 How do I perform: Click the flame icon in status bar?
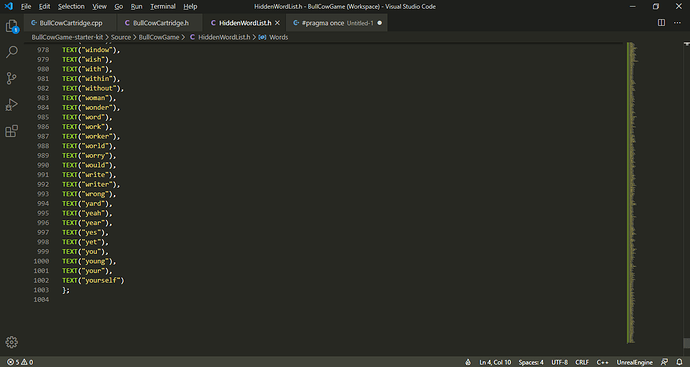(468, 362)
